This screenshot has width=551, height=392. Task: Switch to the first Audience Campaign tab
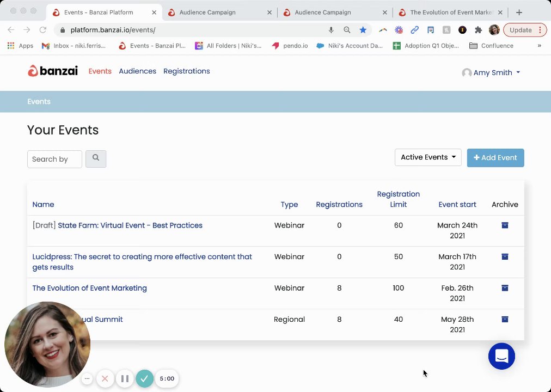click(x=219, y=13)
